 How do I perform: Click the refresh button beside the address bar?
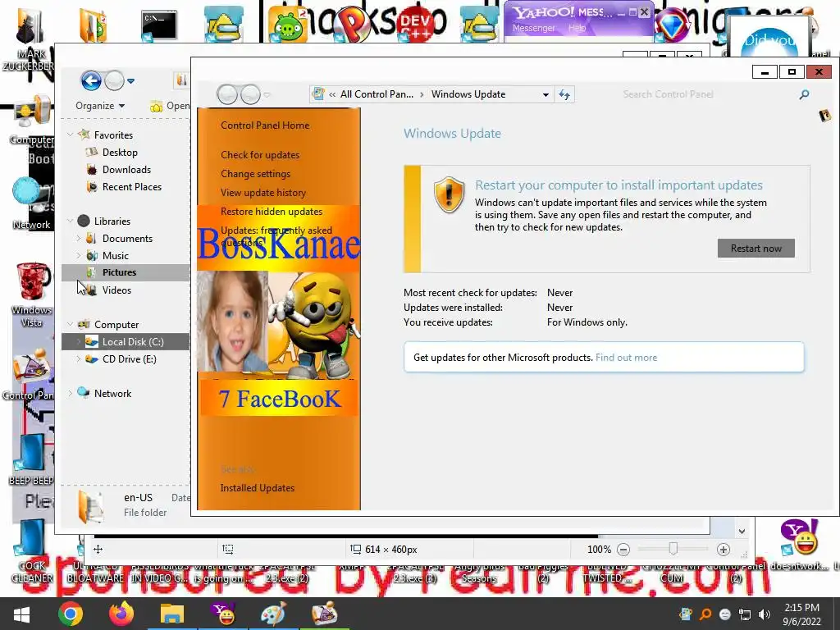[564, 95]
